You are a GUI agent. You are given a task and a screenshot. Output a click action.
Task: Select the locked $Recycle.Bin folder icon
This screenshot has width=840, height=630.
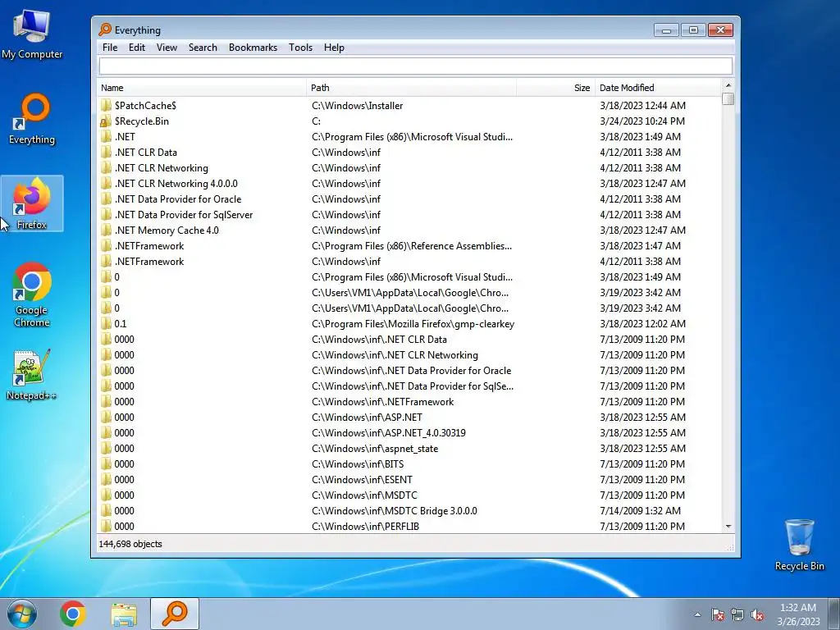point(106,121)
